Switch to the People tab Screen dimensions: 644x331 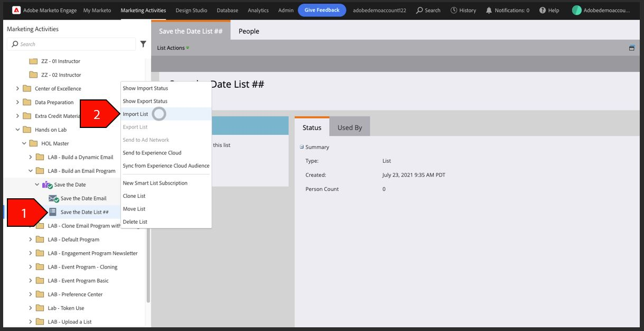coord(249,31)
